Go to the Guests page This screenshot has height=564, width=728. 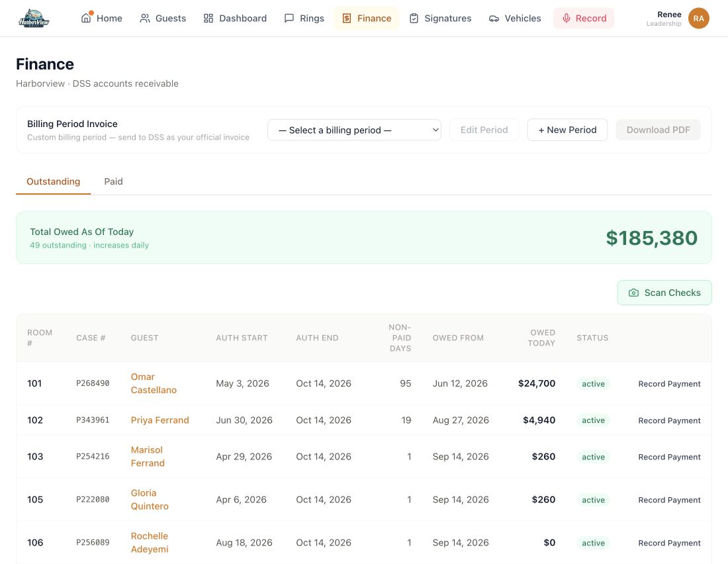[163, 18]
